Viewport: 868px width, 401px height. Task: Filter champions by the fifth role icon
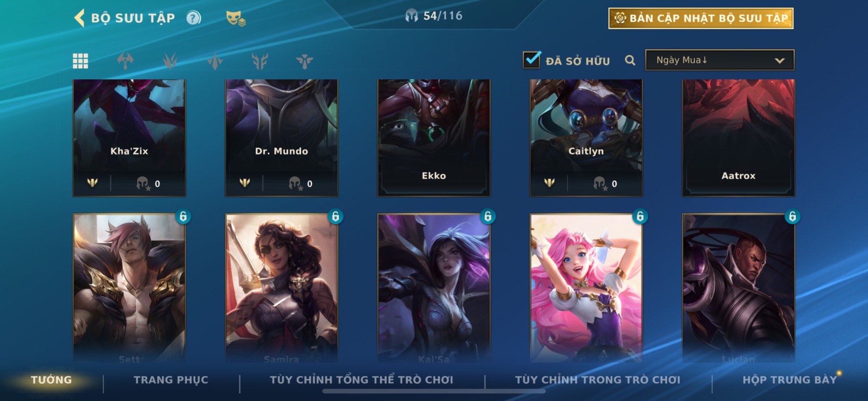click(260, 61)
